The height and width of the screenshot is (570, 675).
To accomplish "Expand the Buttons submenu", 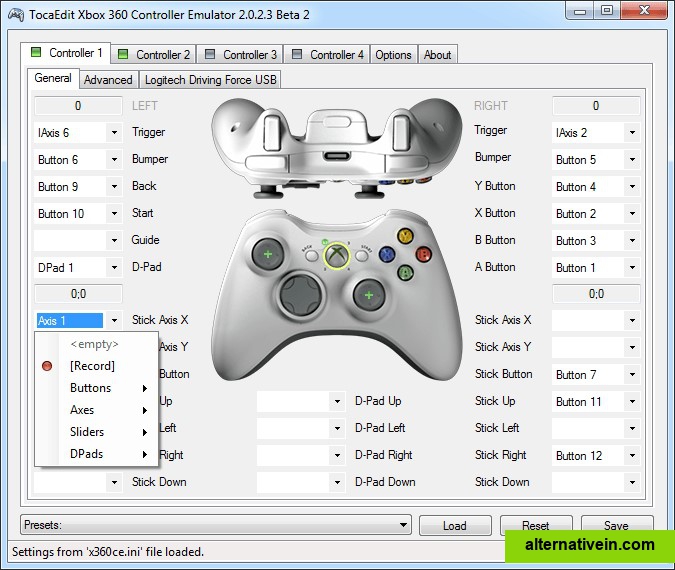I will [x=97, y=388].
